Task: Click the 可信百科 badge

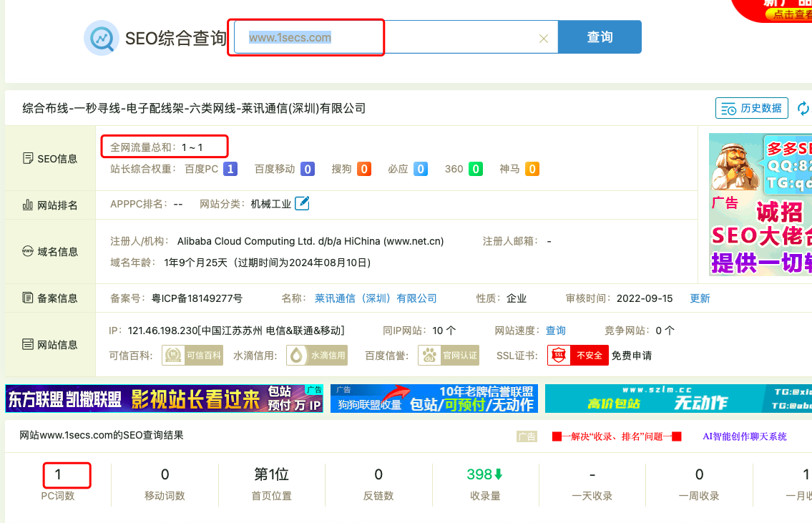Action: click(185, 356)
